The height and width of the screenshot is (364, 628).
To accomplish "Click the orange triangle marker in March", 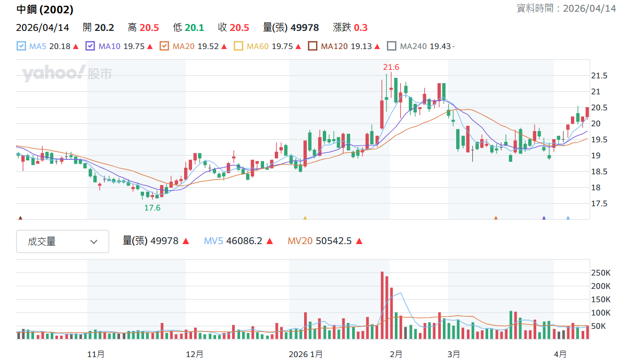I will 496,217.
